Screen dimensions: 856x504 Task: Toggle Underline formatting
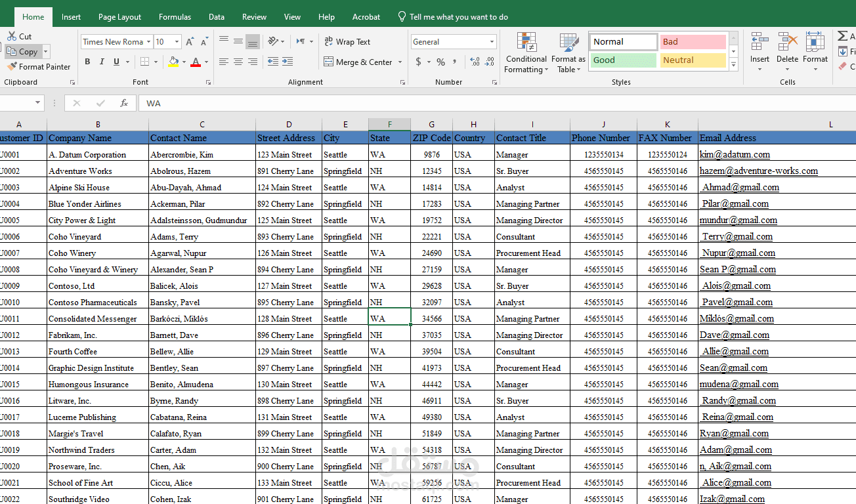click(x=116, y=62)
